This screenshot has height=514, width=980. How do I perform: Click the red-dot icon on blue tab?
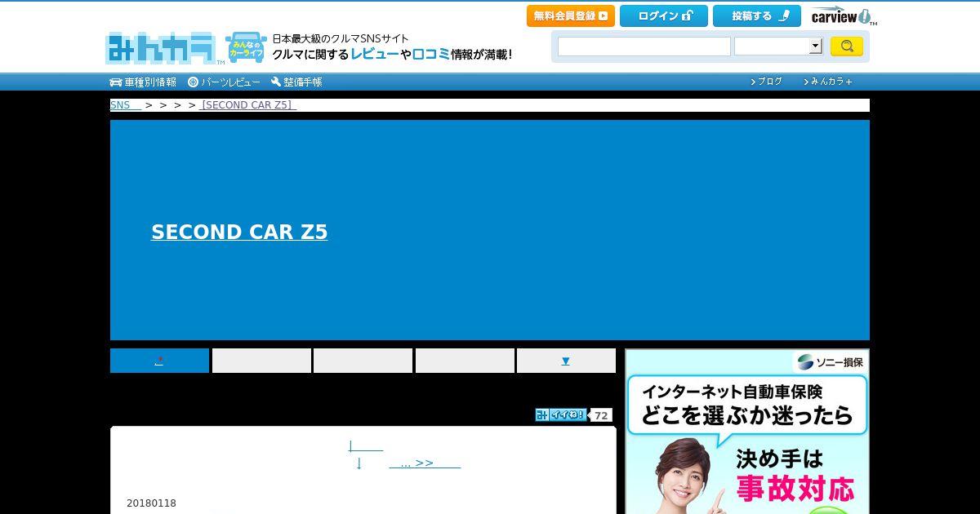pyautogui.click(x=159, y=361)
